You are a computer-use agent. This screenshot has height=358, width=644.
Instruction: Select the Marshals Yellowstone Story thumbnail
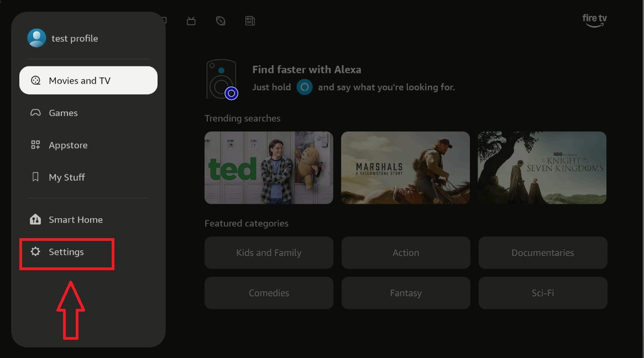405,167
